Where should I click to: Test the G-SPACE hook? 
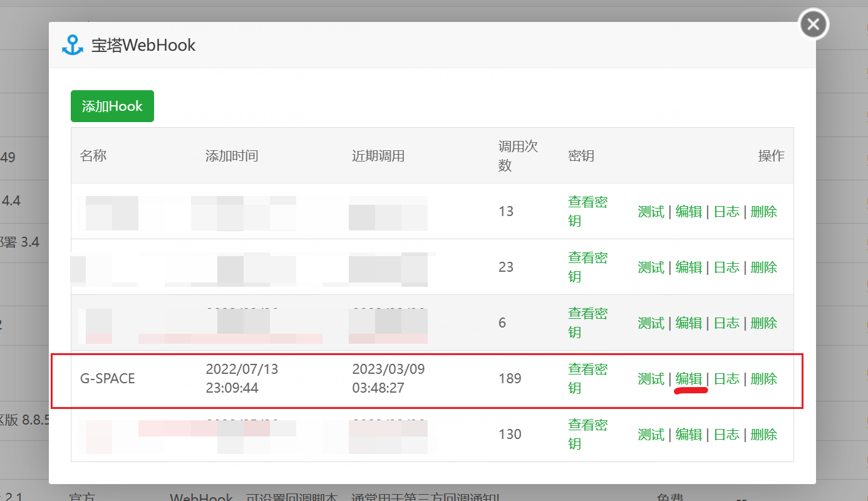(651, 379)
